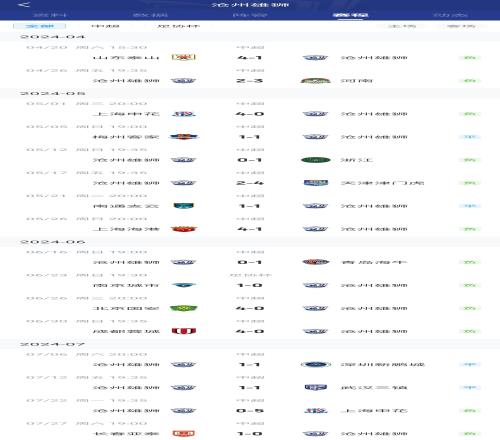500x440 pixels.
Task: Tap the back arrow in the header
Action: coord(24,5)
